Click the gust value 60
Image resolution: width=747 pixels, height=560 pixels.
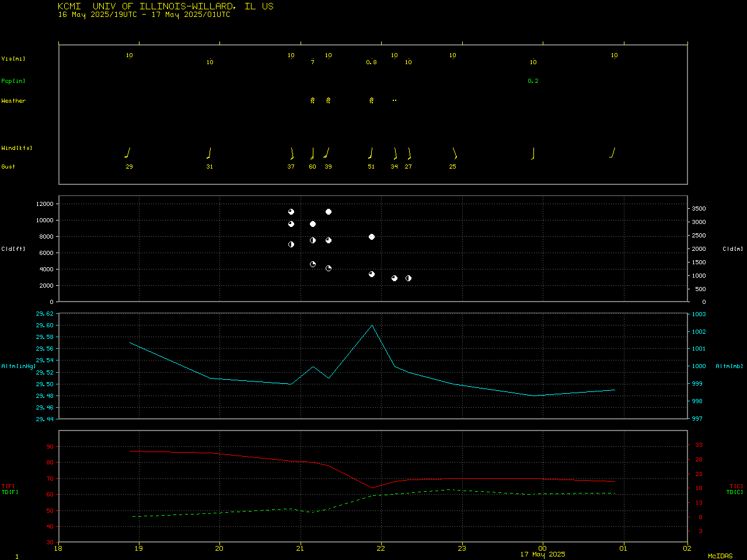point(313,167)
